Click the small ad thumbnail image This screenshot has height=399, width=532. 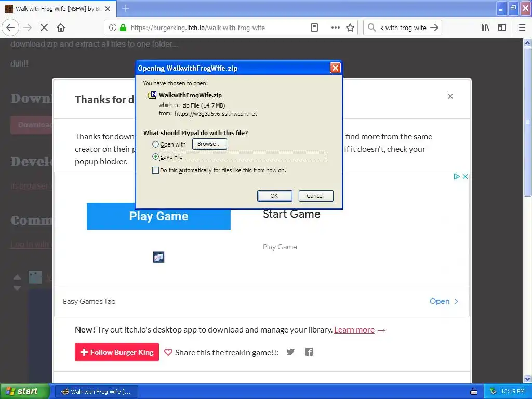(x=158, y=257)
